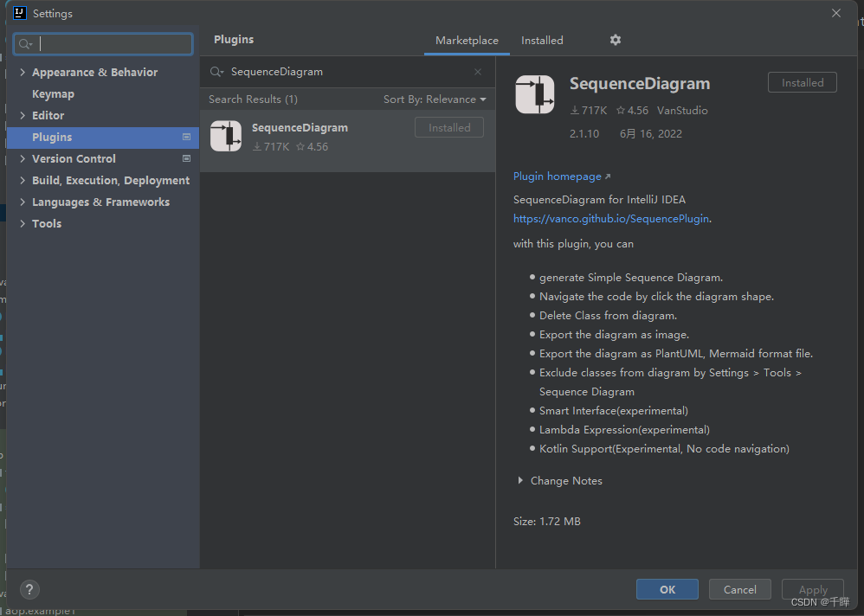
Task: Focus the settings search field
Action: coord(103,44)
